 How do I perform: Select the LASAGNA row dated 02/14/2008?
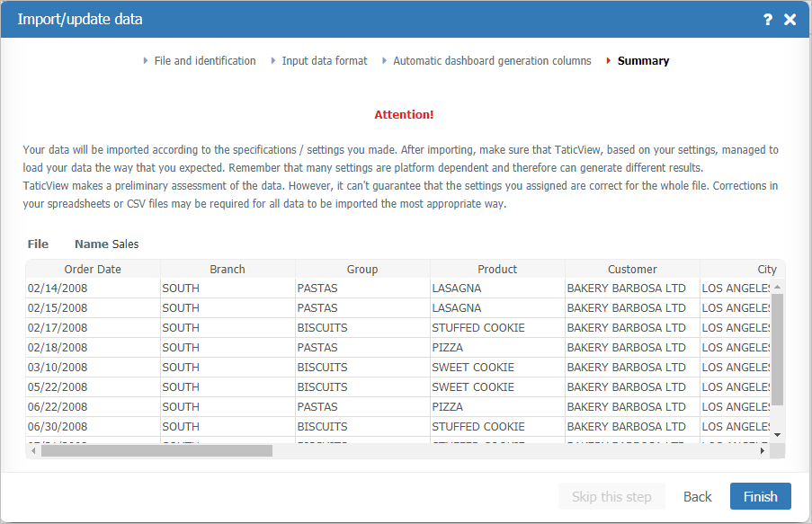tap(360, 288)
